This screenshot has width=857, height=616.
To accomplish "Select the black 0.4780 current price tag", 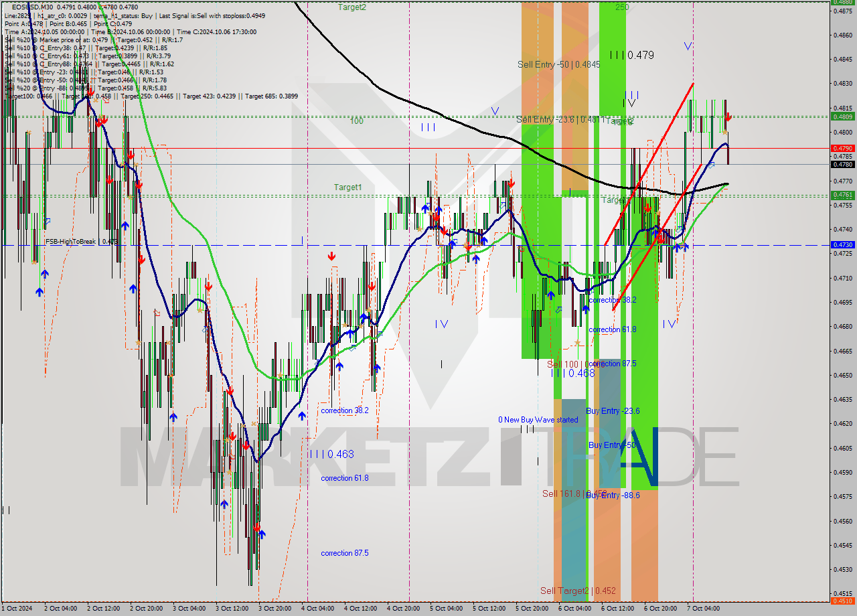I will tap(842, 164).
